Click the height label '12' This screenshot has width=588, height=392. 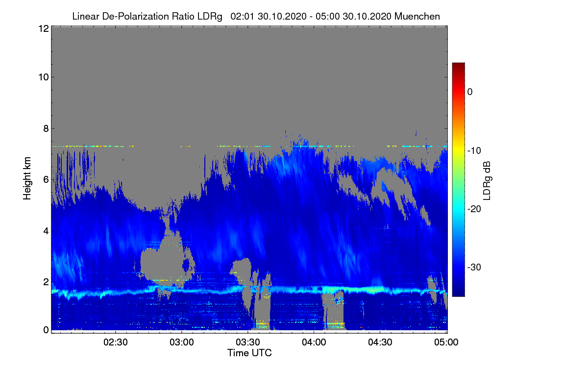[x=43, y=28]
